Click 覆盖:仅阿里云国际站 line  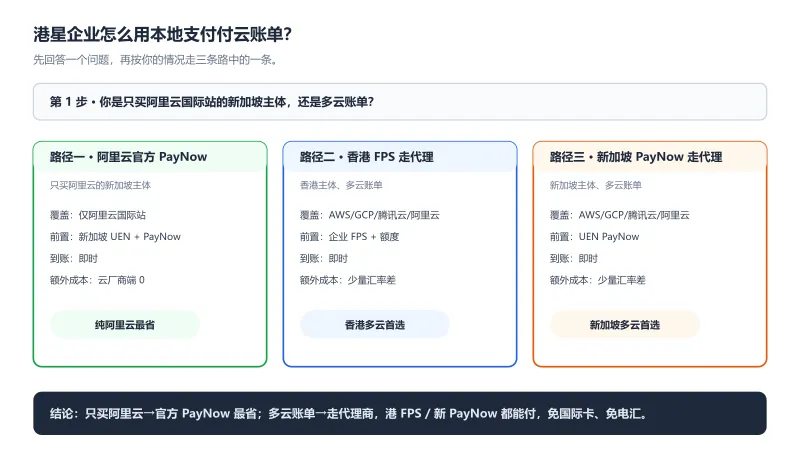[x=98, y=215]
